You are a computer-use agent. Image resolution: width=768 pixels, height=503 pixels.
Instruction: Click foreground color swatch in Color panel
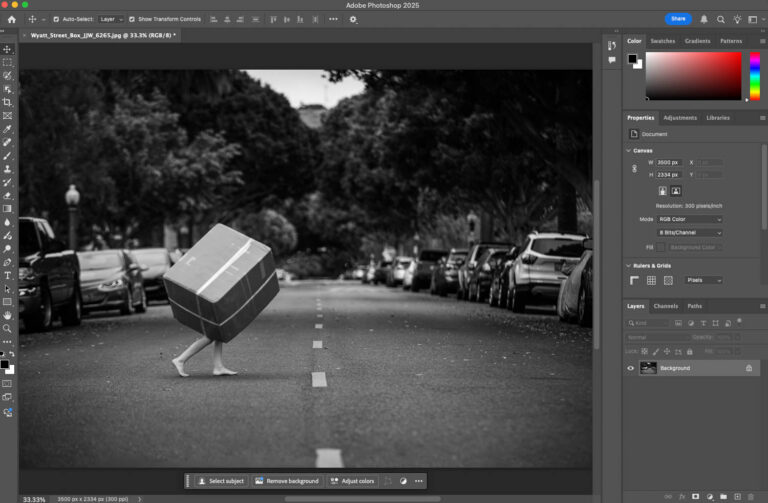click(x=632, y=59)
